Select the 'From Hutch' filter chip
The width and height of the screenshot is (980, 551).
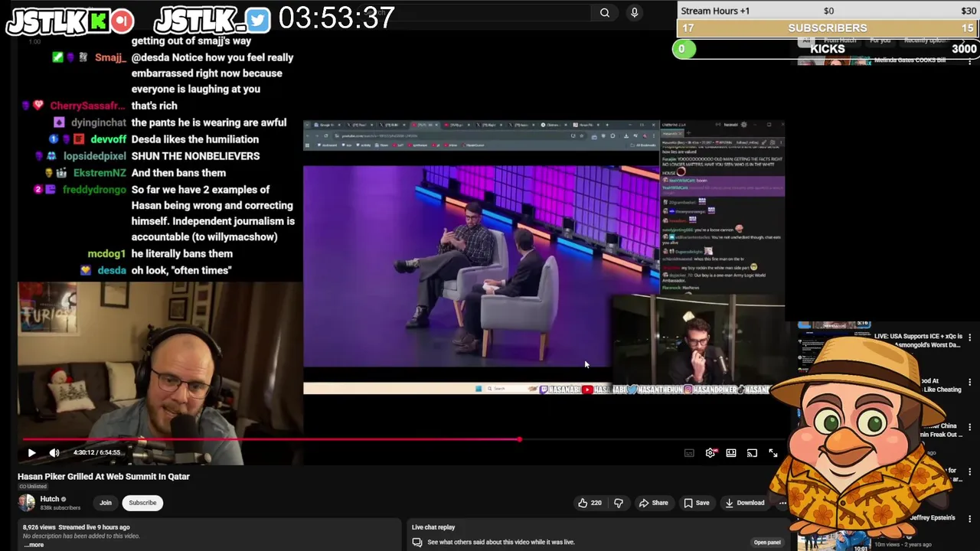(840, 40)
